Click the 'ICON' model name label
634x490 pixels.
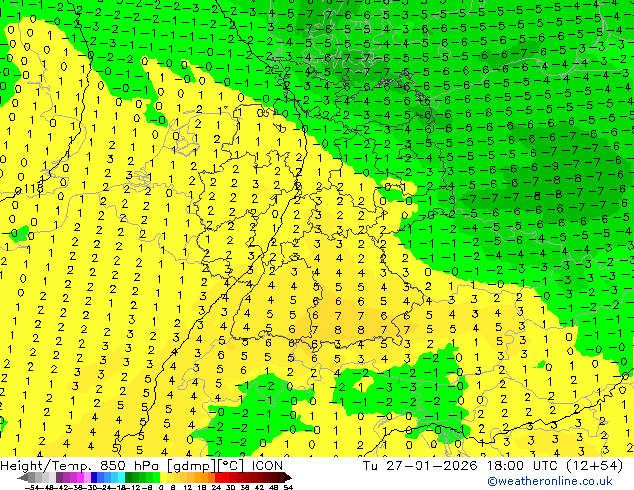click(x=267, y=466)
